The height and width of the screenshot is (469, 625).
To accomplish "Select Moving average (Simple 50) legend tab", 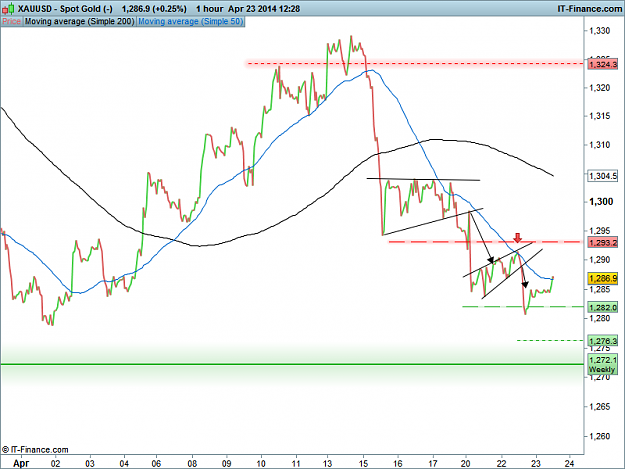I will (191, 22).
